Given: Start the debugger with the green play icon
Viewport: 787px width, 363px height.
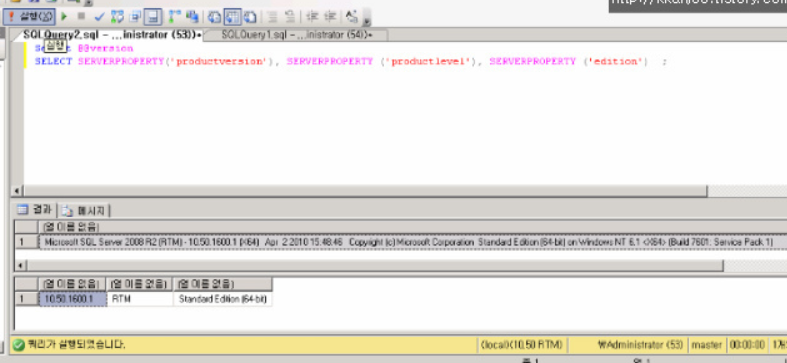Looking at the screenshot, I should [x=64, y=17].
